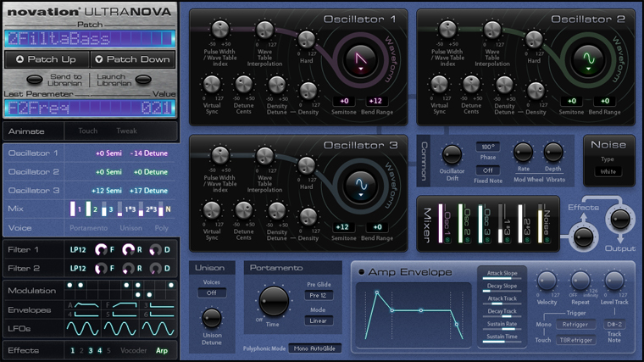This screenshot has height=362, width=644.
Task: Open the Noise Type White dropdown
Action: click(608, 171)
